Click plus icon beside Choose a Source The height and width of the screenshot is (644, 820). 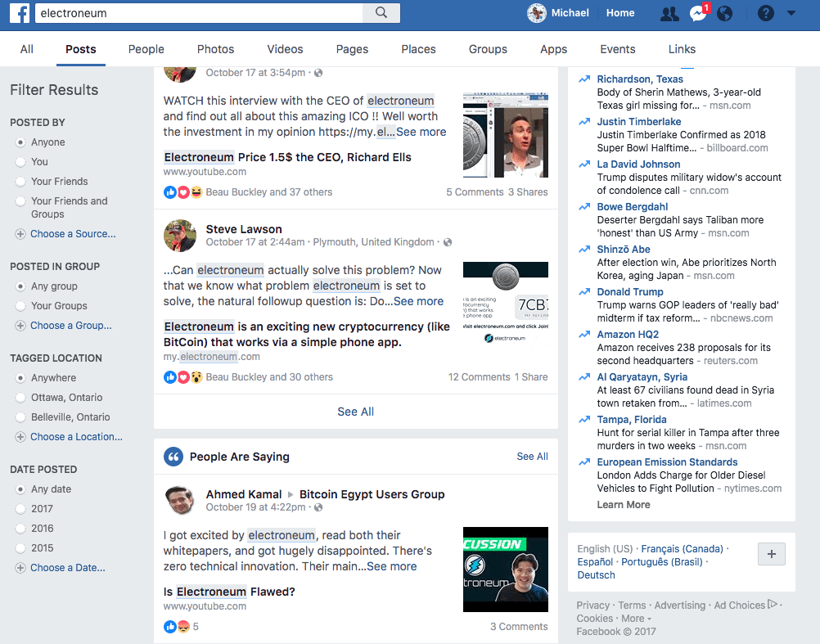pyautogui.click(x=20, y=234)
